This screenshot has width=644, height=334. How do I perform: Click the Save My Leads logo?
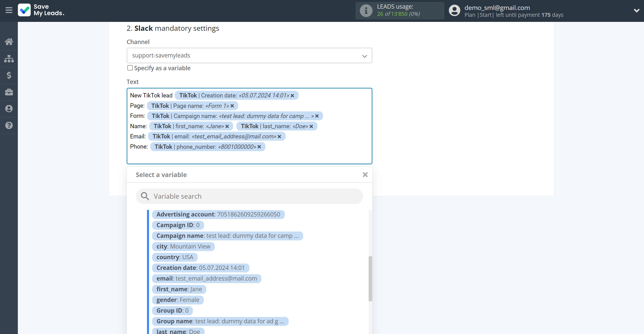[41, 10]
